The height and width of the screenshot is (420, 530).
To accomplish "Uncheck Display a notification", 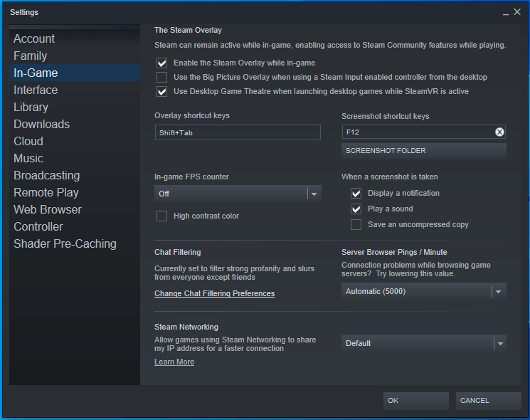I will coord(356,193).
